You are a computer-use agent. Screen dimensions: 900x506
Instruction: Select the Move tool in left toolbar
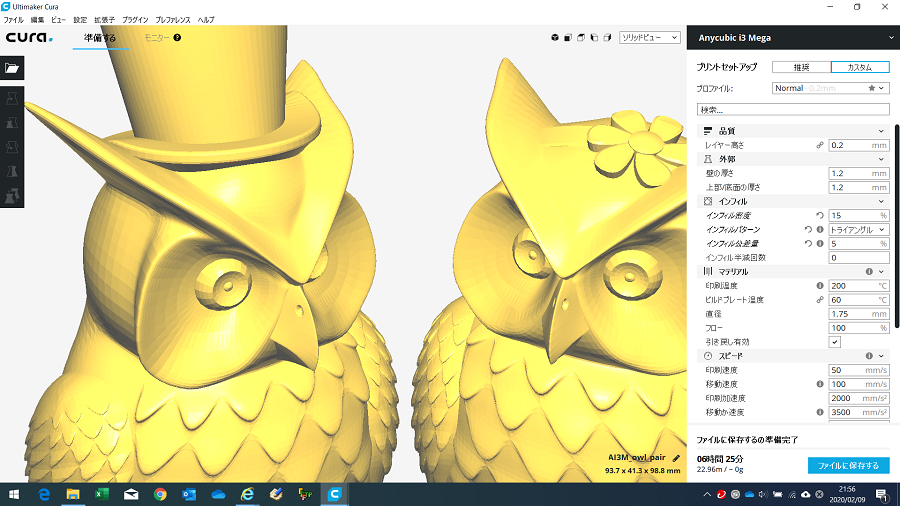[x=12, y=98]
